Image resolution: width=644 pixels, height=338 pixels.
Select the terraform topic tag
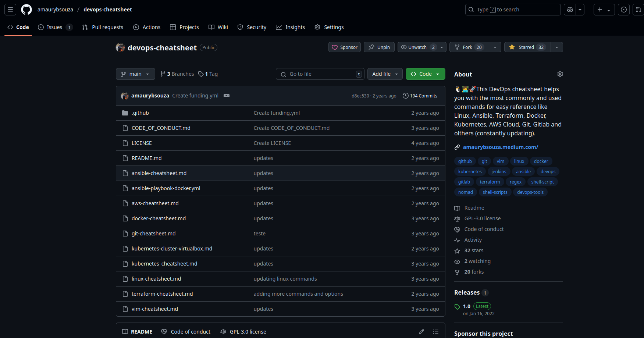coord(490,182)
